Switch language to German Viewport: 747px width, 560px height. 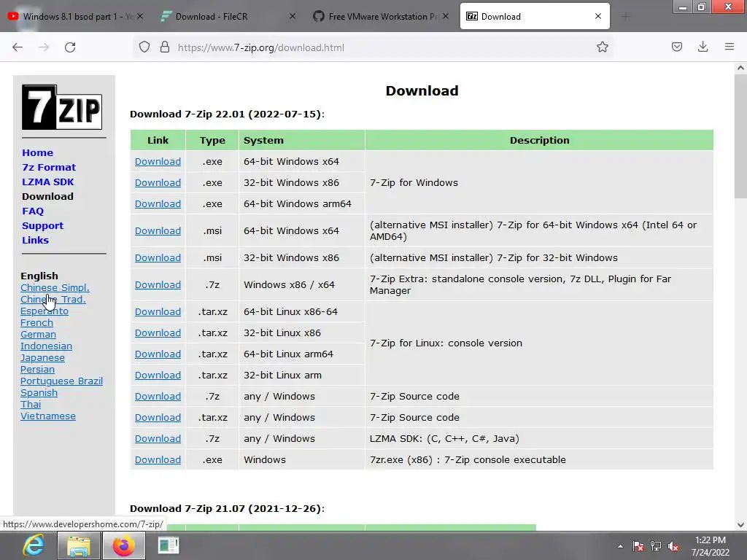[38, 334]
